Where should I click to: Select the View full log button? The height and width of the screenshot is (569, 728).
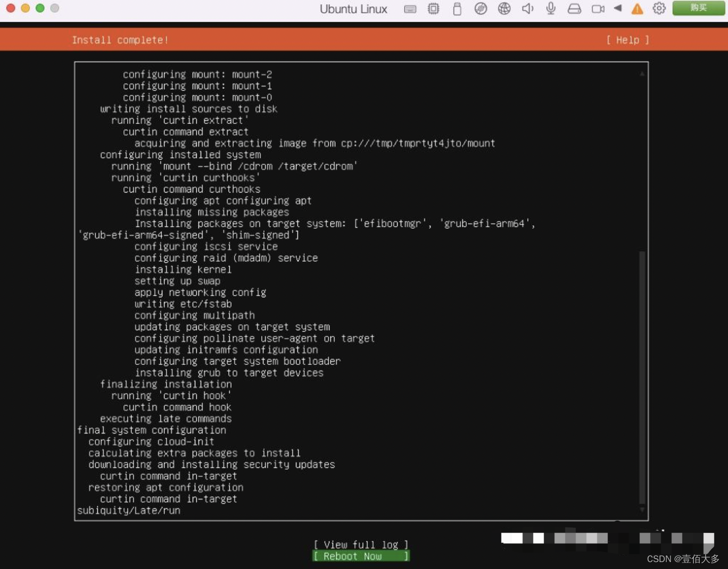click(361, 545)
